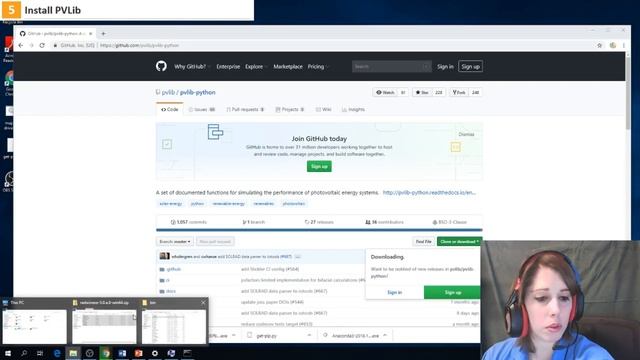Screen dimensions: 640x360
Task: Switch to the Projects tab
Action: [290, 109]
